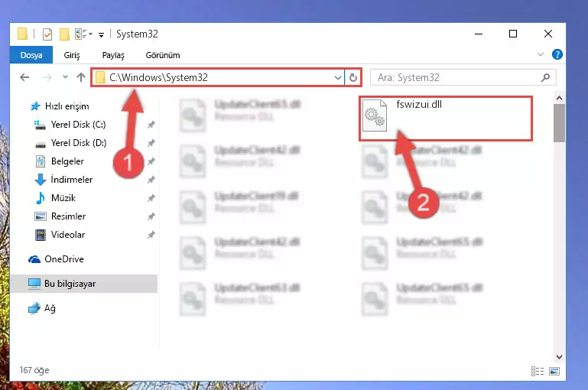Click scroll down arrow of file list
Screen dimensions: 588x390
pyautogui.click(x=559, y=356)
